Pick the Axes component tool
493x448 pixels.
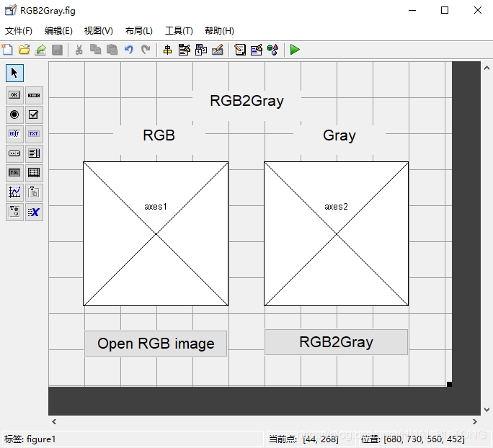[x=14, y=192]
